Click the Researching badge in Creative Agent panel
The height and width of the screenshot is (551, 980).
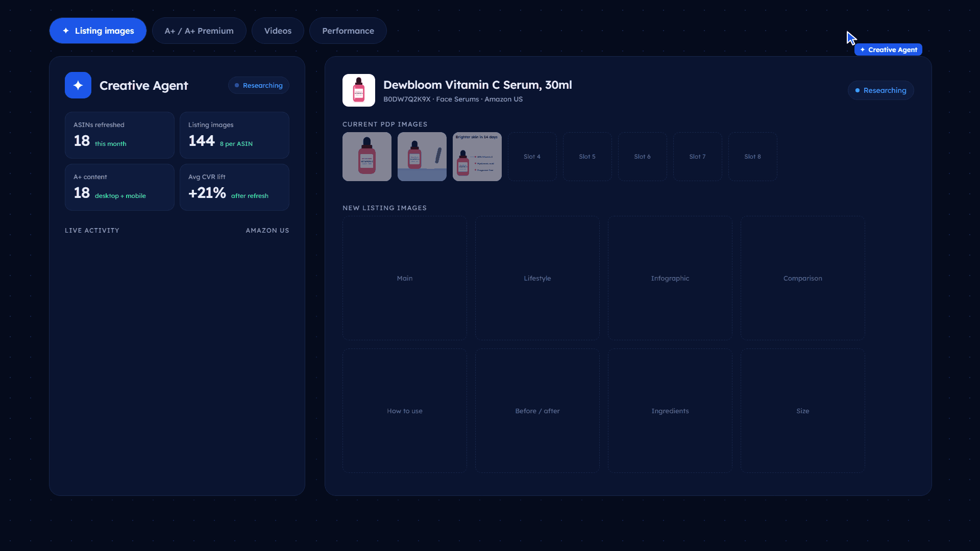coord(259,85)
